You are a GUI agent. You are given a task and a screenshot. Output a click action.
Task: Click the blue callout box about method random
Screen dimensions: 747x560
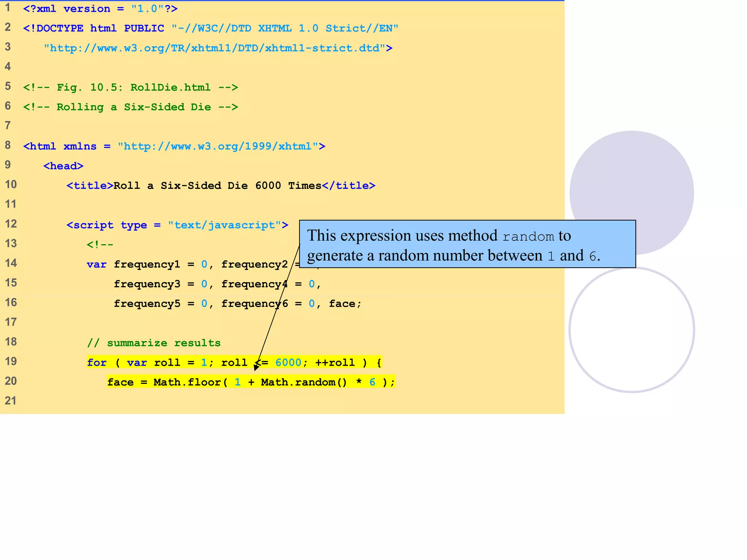click(x=467, y=244)
